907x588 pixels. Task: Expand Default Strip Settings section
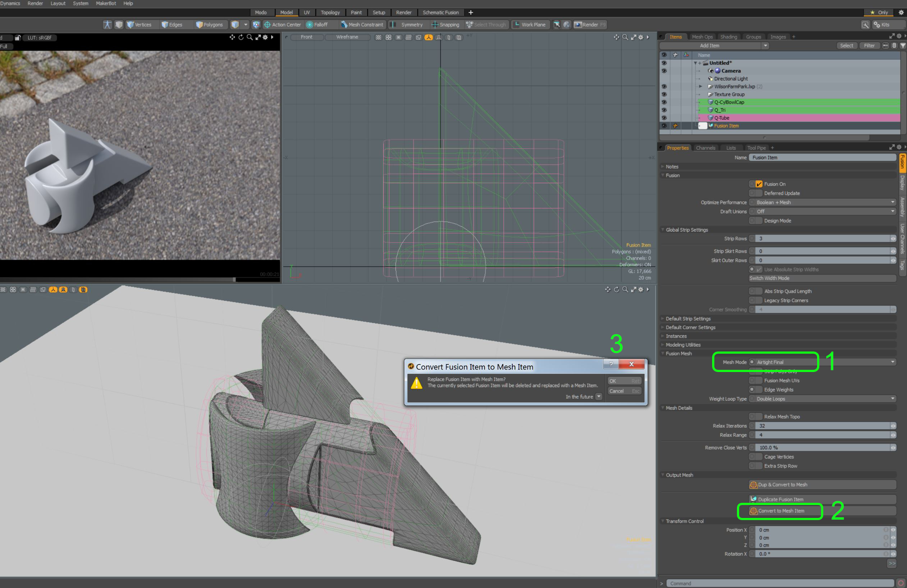[688, 318]
